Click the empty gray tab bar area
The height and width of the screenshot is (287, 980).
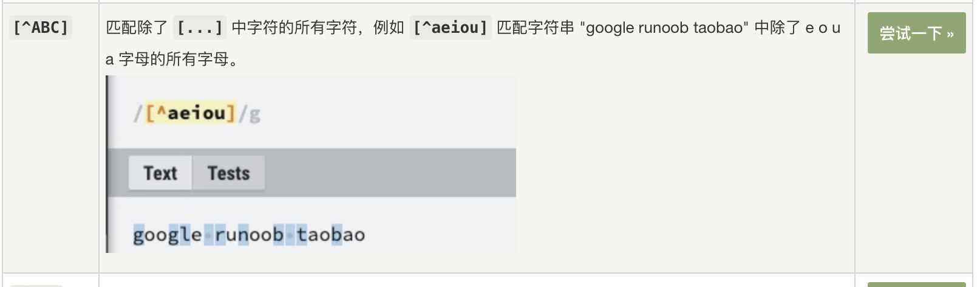(389, 173)
